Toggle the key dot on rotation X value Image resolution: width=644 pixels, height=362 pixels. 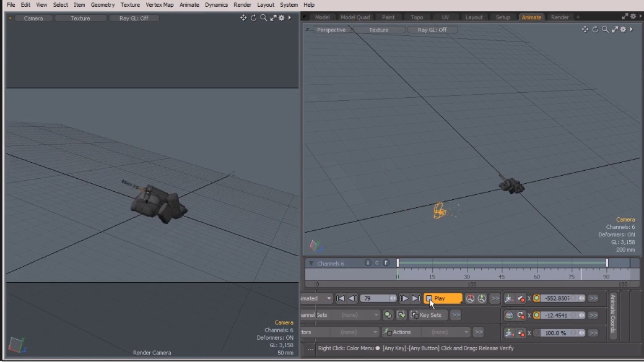click(x=536, y=315)
